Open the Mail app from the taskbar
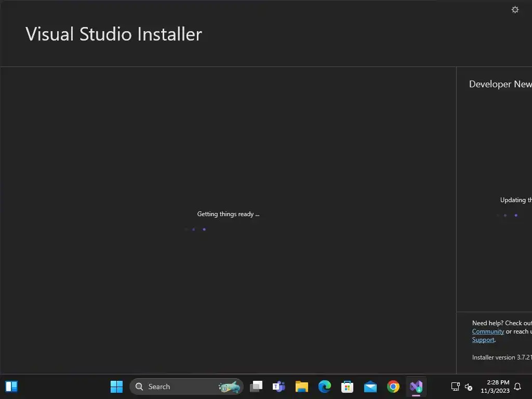 tap(370, 387)
